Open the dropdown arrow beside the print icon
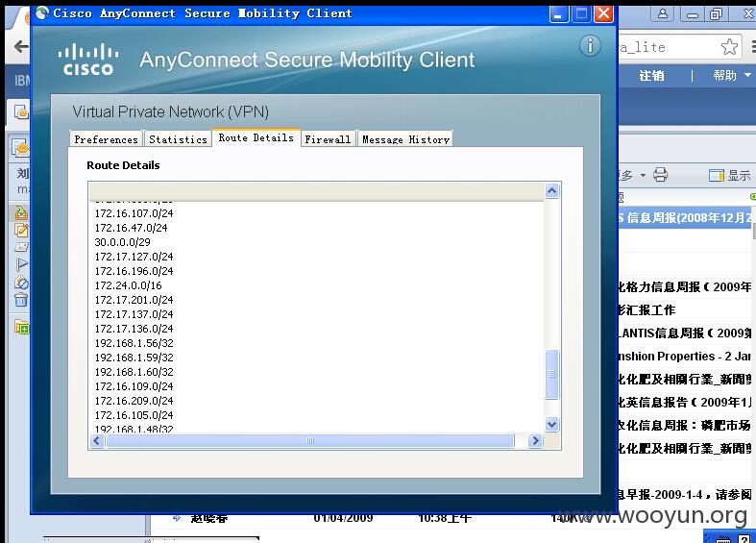 click(643, 175)
